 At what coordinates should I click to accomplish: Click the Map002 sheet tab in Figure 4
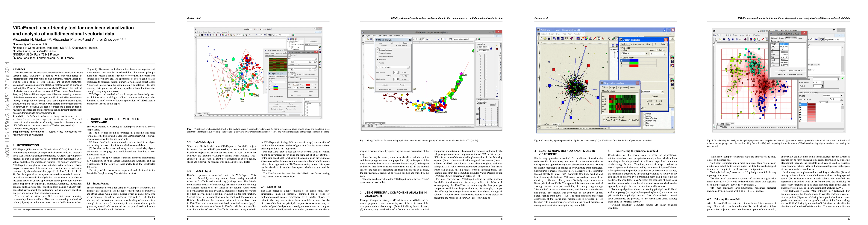click(731, 124)
